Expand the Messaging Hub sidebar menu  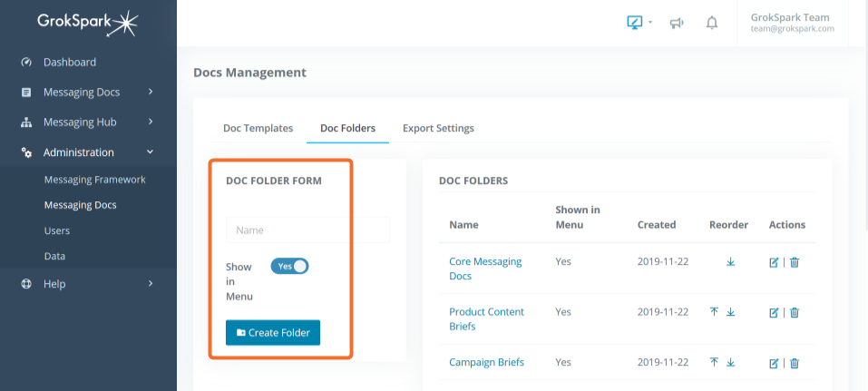click(88, 122)
